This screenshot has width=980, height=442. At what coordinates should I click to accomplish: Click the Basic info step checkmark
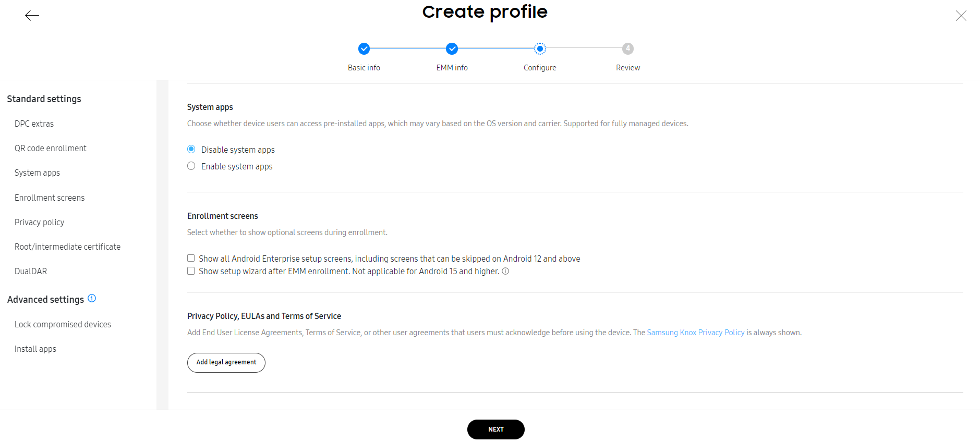point(364,48)
